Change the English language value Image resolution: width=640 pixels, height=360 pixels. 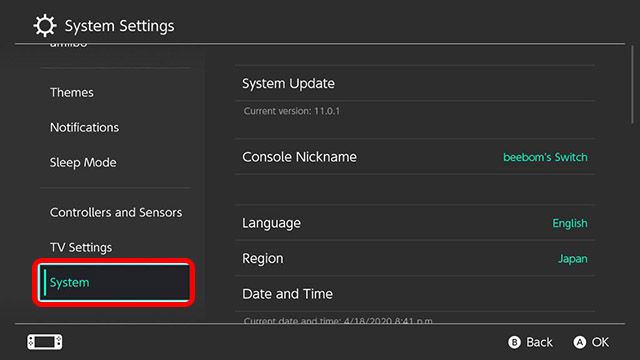pos(570,223)
